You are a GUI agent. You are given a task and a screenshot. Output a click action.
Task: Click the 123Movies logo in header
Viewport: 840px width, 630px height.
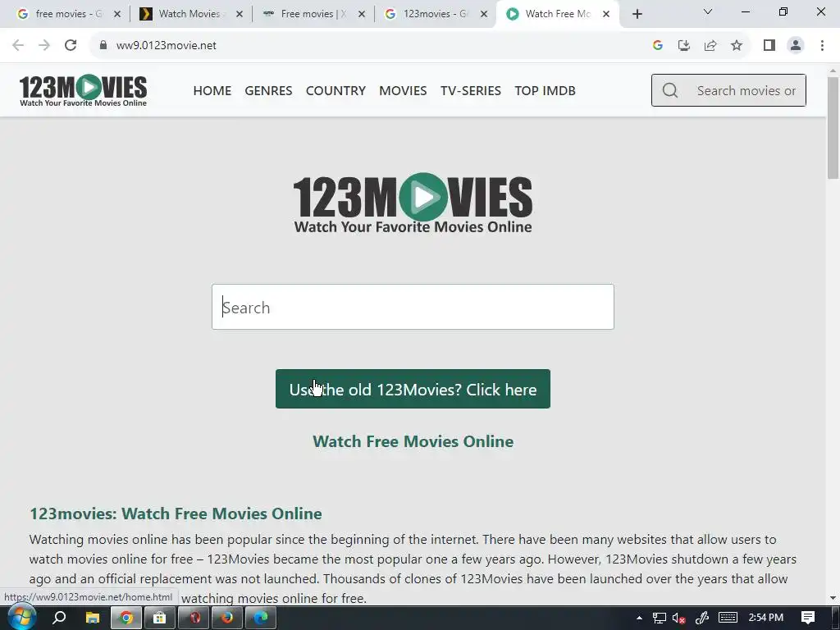coord(83,90)
